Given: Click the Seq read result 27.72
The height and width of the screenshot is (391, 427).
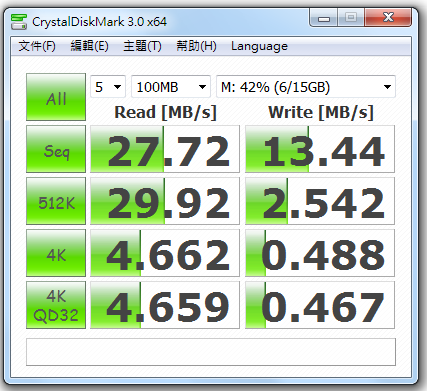Looking at the screenshot, I should (165, 149).
